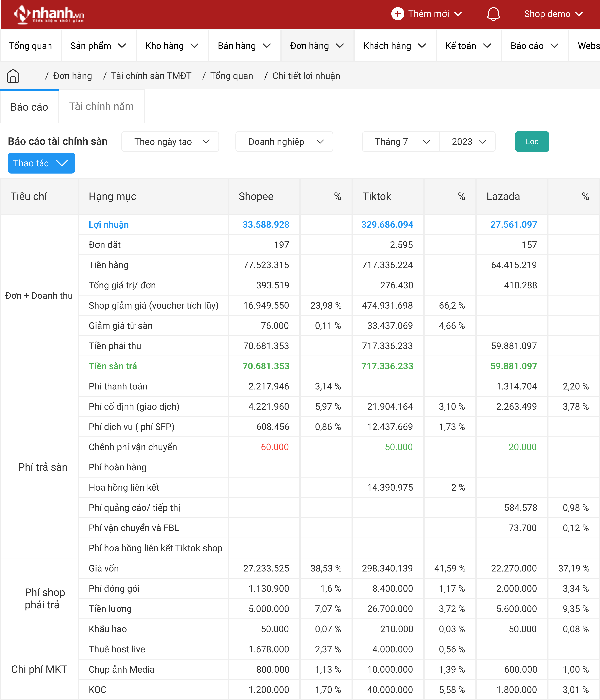Open the Theo ngày tạo dropdown

(170, 142)
